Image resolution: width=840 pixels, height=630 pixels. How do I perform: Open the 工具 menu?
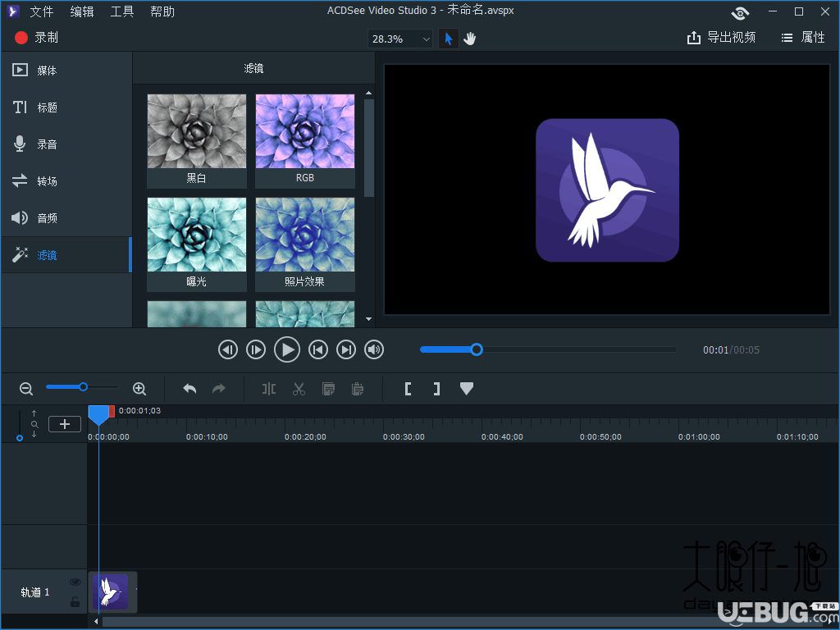pos(121,11)
